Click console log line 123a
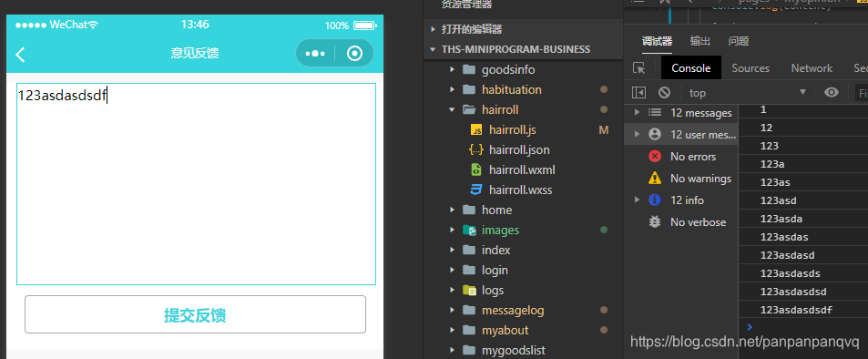The width and height of the screenshot is (868, 359). click(x=771, y=165)
